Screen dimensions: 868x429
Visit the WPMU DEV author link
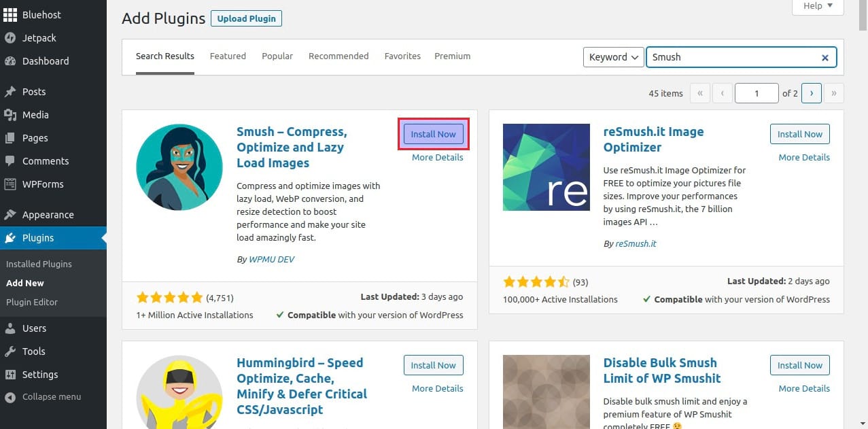coord(271,259)
